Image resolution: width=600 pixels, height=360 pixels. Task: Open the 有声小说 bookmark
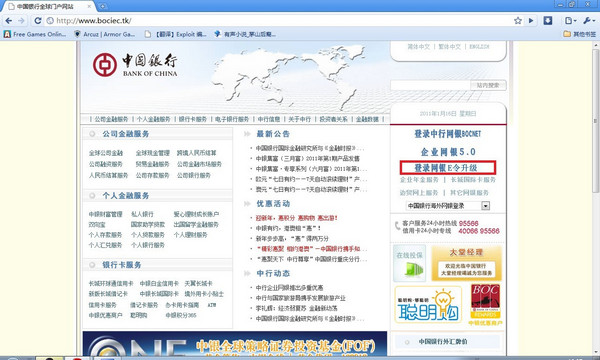245,34
